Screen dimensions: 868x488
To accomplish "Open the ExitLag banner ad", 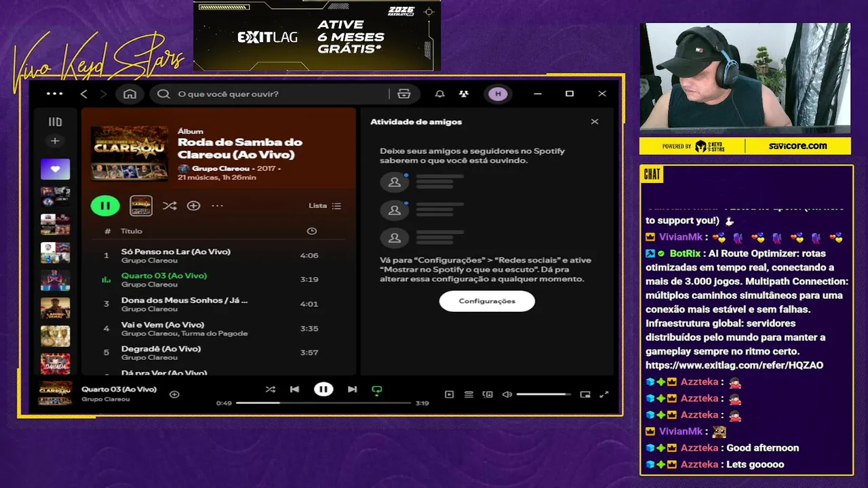I will 317,35.
